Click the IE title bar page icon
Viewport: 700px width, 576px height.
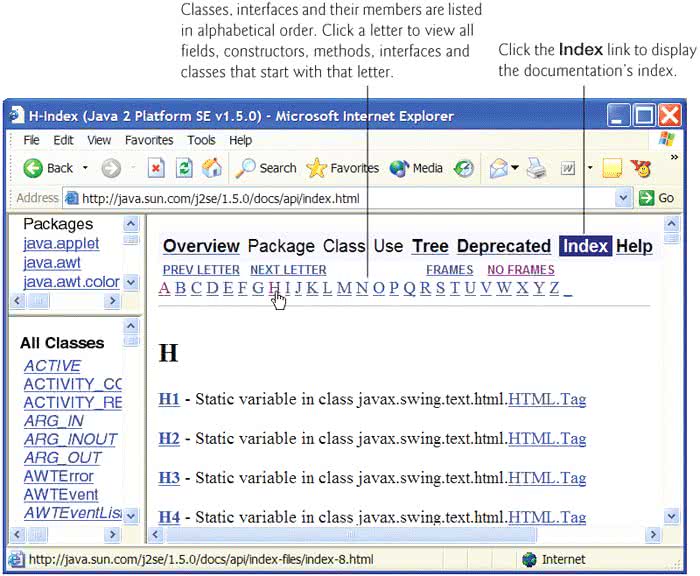click(x=17, y=115)
